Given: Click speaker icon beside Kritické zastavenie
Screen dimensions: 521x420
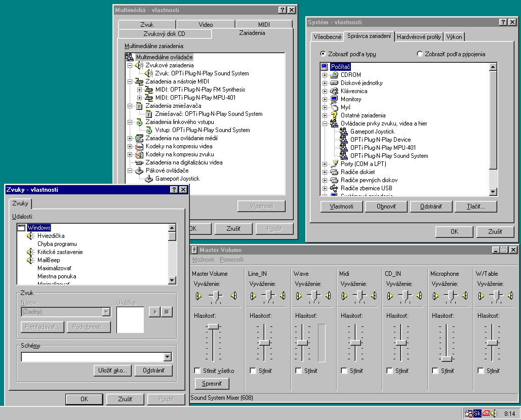Looking at the screenshot, I should pos(31,252).
